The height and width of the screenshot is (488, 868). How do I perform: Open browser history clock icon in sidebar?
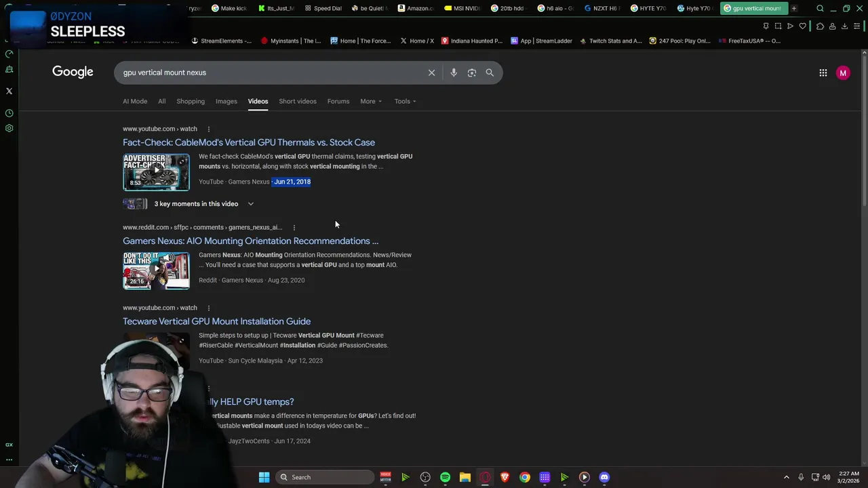(9, 113)
